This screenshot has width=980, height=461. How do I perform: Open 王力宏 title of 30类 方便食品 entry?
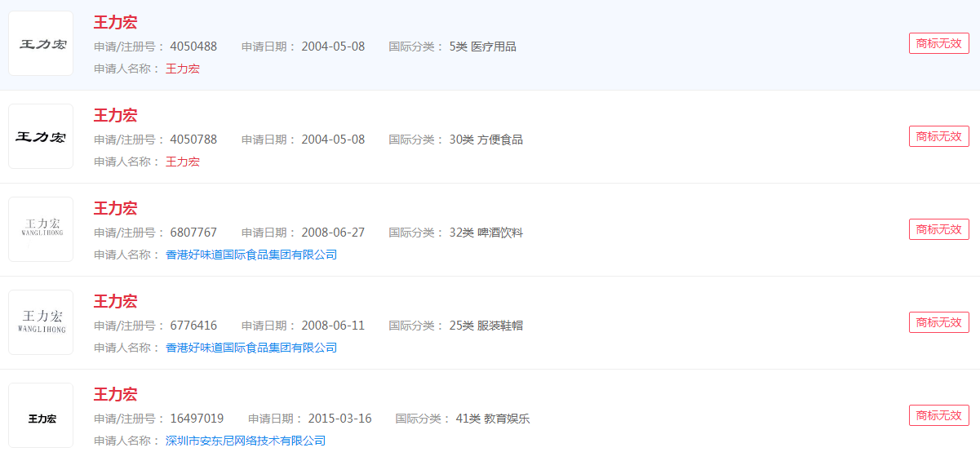pyautogui.click(x=115, y=115)
